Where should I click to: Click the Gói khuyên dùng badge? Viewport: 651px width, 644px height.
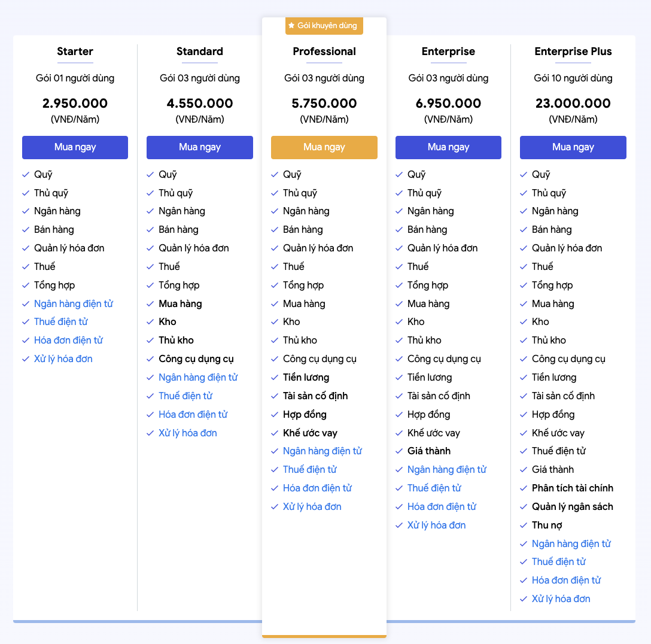tap(324, 26)
